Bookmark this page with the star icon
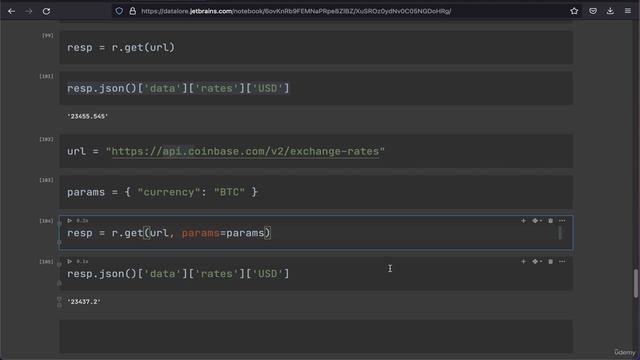Image resolution: width=640 pixels, height=360 pixels. 574,11
